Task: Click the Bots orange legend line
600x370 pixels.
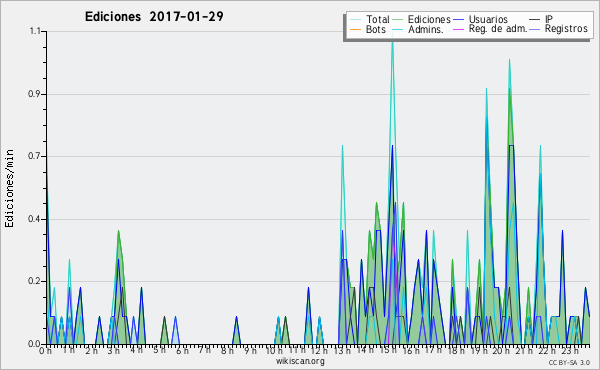Action: coord(355,29)
